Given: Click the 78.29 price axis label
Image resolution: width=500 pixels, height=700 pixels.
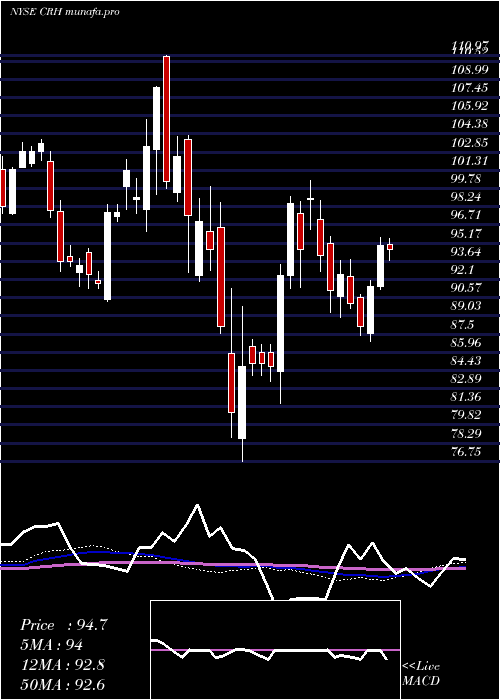Looking at the screenshot, I should 466,433.
